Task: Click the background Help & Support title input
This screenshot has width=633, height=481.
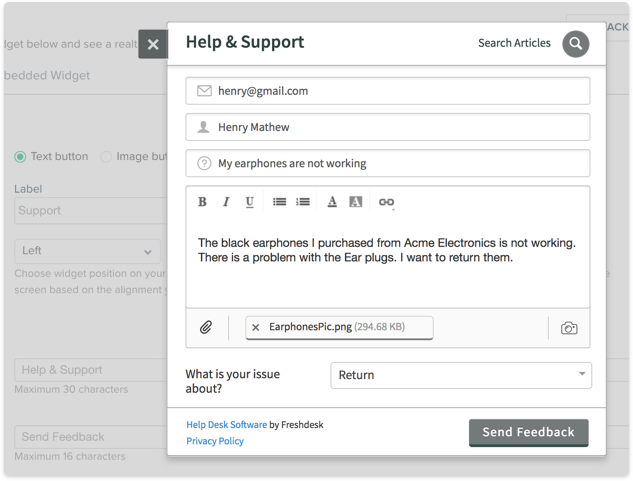Action: [91, 370]
